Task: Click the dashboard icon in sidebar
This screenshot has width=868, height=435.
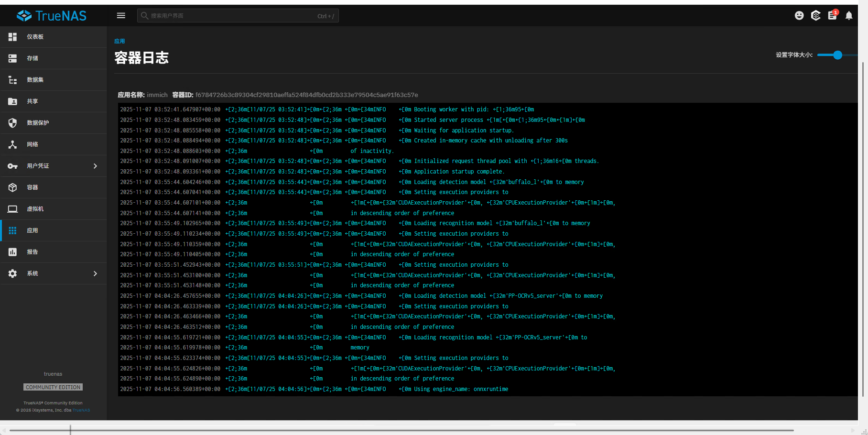Action: (13, 37)
